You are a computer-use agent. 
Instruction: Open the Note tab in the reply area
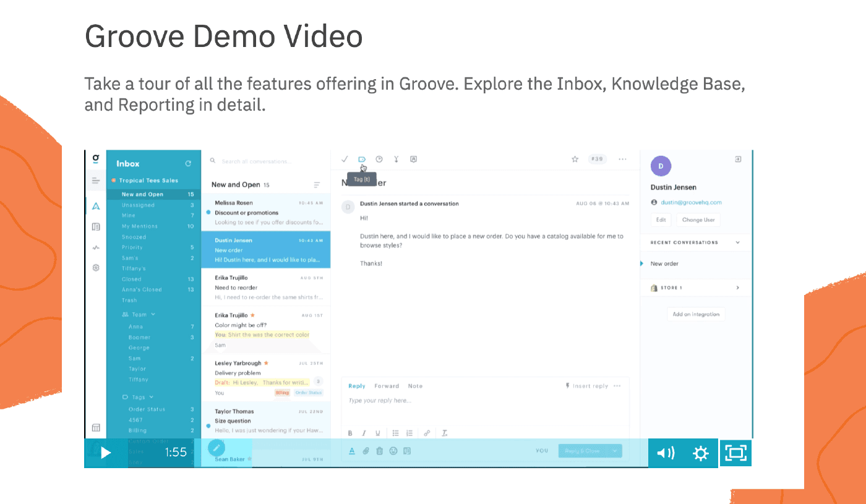415,386
